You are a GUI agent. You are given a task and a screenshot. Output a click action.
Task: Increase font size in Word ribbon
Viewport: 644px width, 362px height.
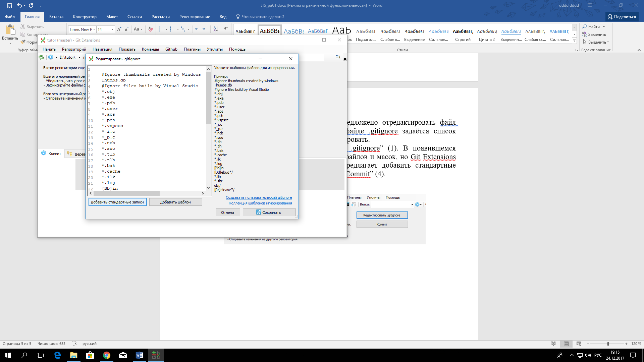click(x=119, y=29)
